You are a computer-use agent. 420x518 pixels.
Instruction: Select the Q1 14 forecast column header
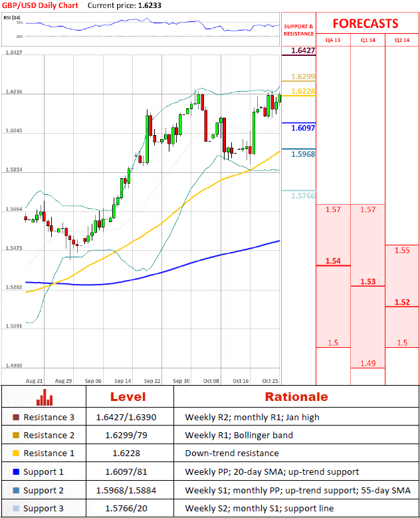(367, 40)
